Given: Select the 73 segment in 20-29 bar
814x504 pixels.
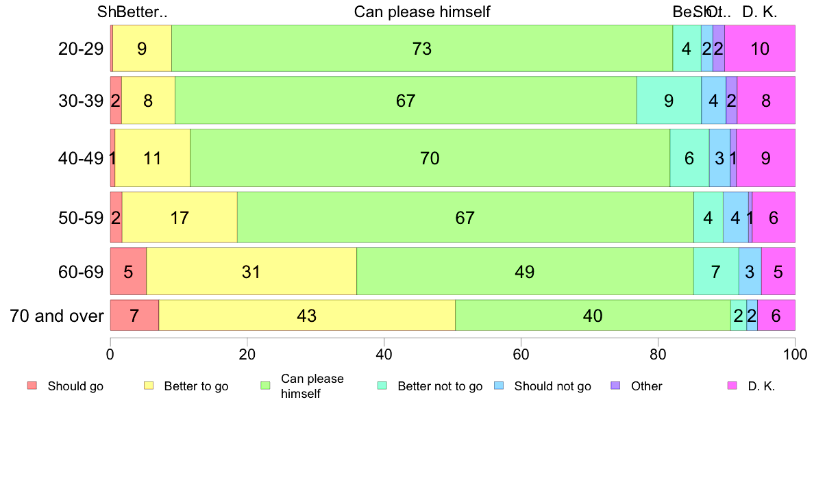Looking at the screenshot, I should [422, 48].
